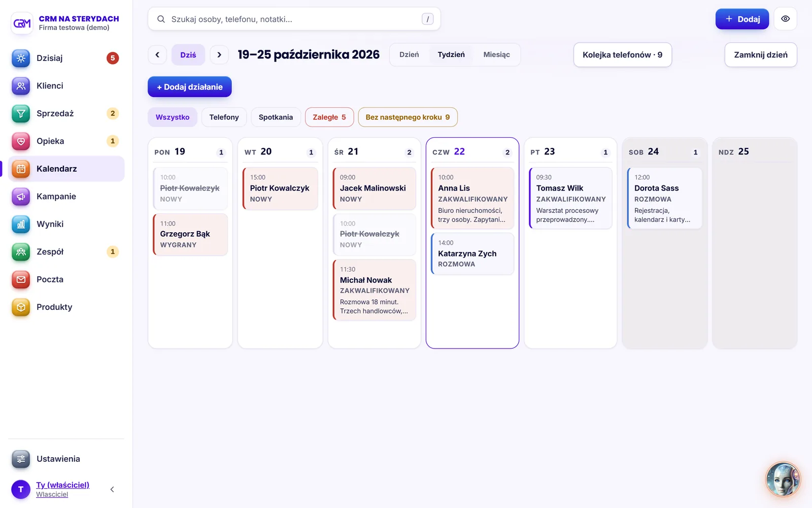Open Kolejka telefonów queue
This screenshot has width=812, height=508.
point(622,55)
